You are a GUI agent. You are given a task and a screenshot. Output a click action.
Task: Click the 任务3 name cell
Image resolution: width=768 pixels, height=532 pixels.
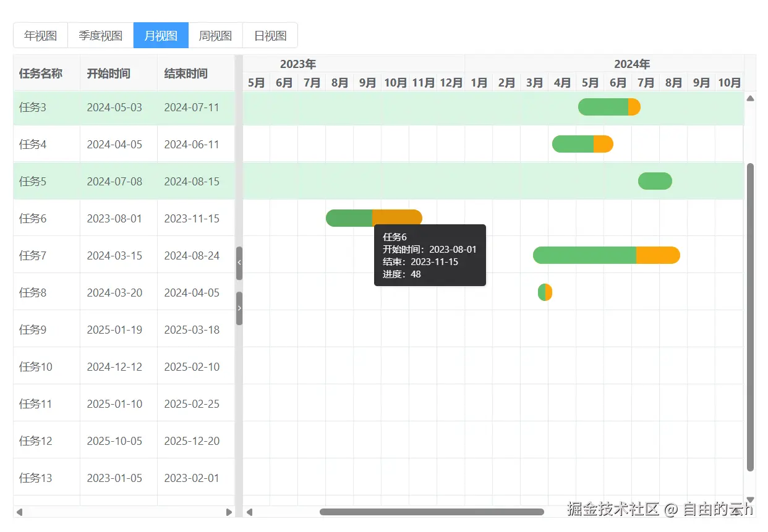tap(46, 107)
